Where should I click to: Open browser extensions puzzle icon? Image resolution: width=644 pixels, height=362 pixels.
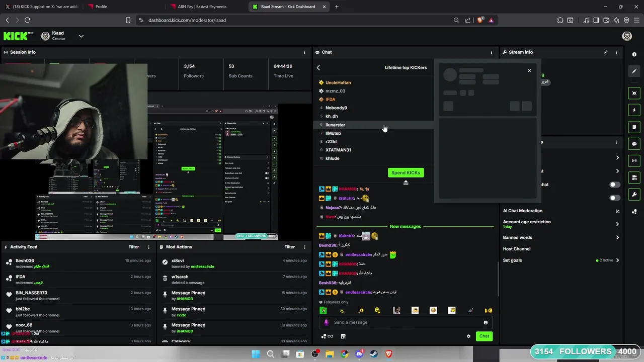(560, 20)
